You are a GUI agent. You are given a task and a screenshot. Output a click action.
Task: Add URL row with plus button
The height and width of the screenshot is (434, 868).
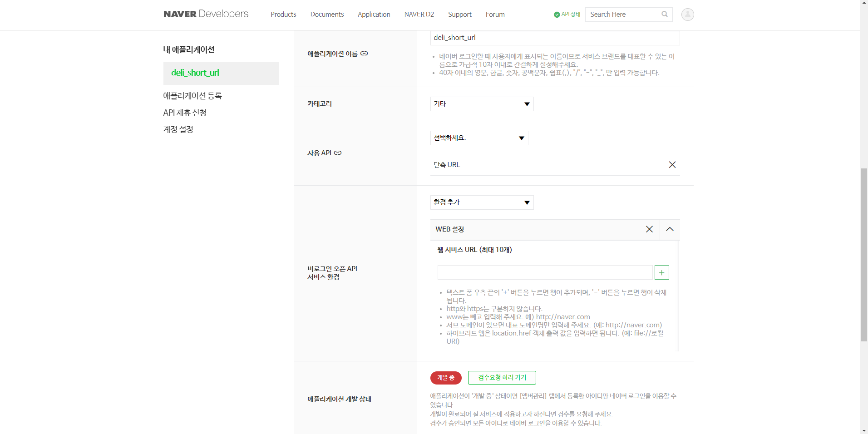(x=662, y=272)
